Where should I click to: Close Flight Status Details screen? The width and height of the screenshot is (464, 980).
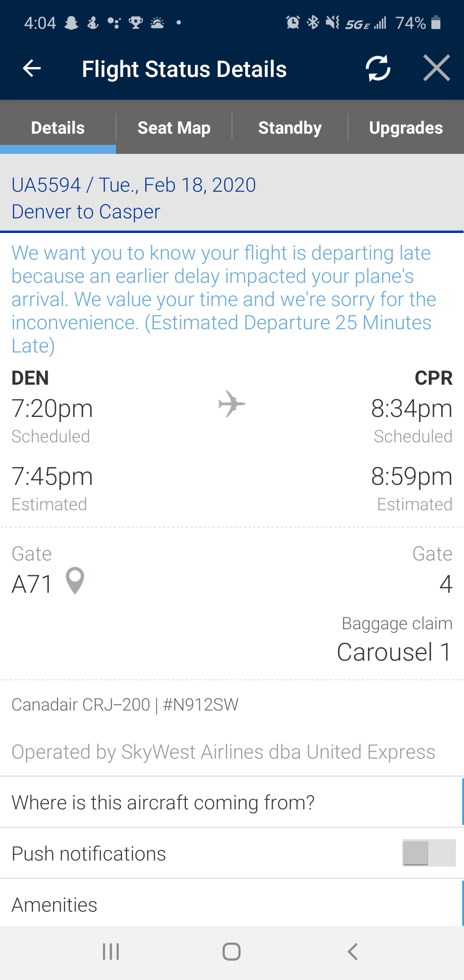[436, 68]
